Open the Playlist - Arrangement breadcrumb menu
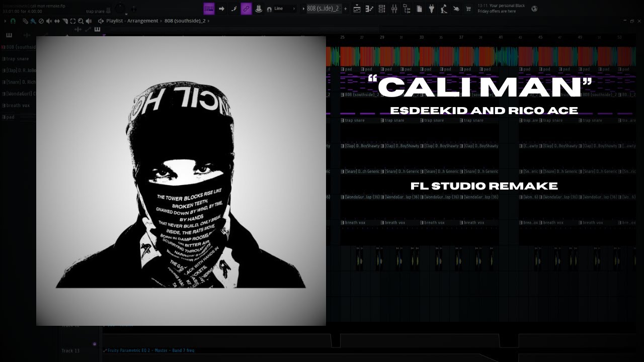644x362 pixels. [132, 21]
